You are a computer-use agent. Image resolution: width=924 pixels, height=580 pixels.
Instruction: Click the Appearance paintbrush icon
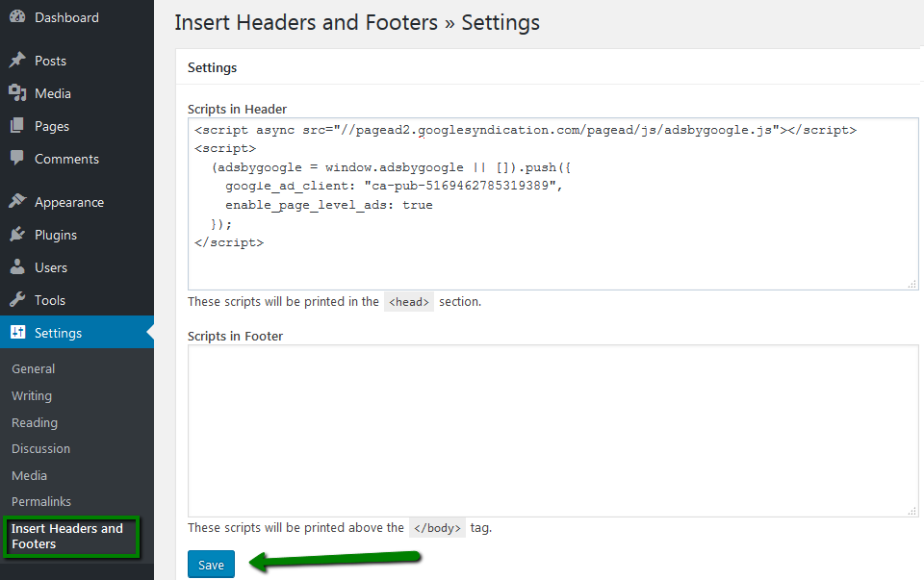(17, 202)
